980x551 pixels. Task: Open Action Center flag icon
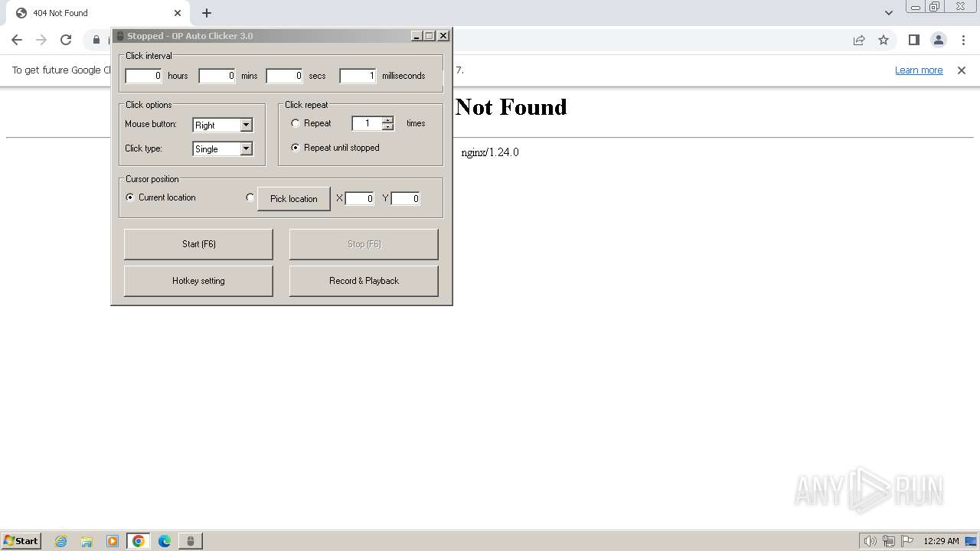click(x=907, y=541)
